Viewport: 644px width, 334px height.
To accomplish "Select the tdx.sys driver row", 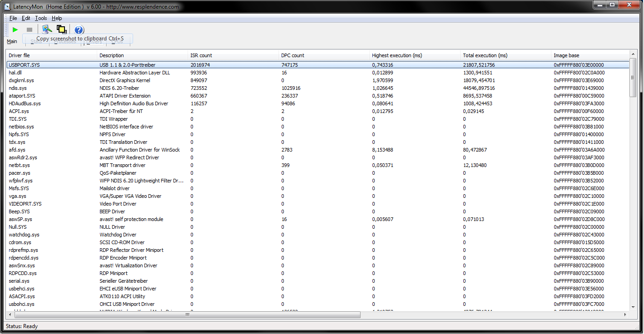I will 318,142.
